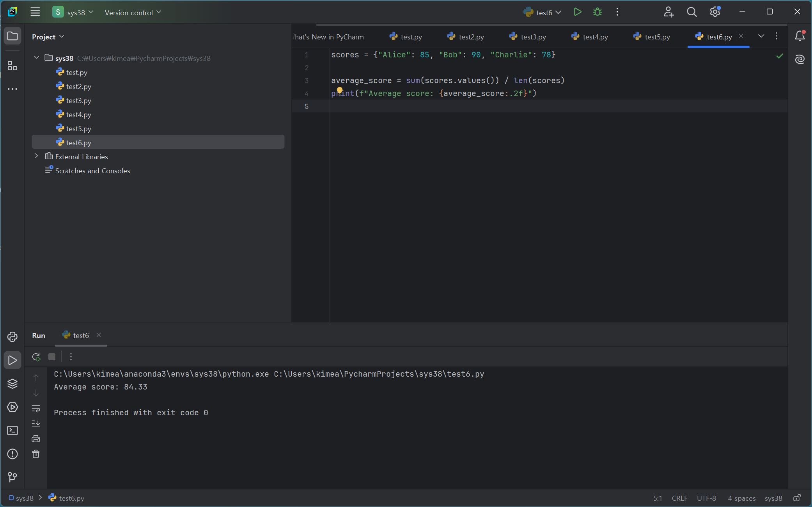The width and height of the screenshot is (812, 507).
Task: Open test4.py in the project tree
Action: [78, 114]
